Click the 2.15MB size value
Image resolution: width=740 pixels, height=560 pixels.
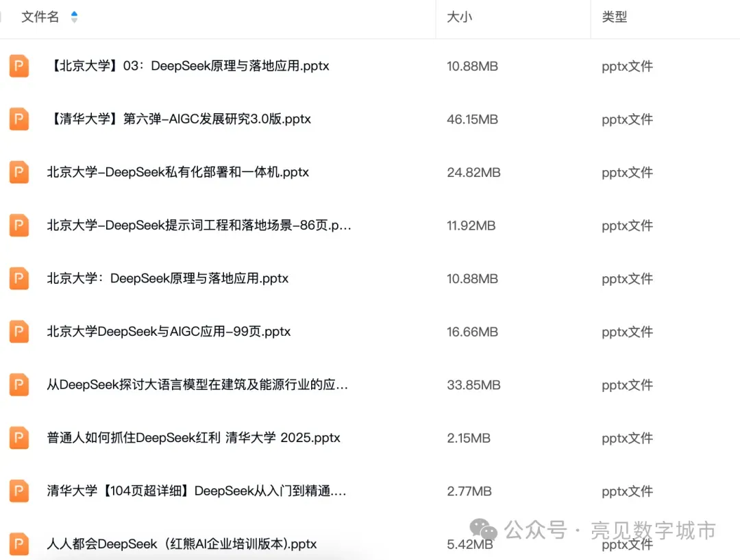click(x=469, y=438)
